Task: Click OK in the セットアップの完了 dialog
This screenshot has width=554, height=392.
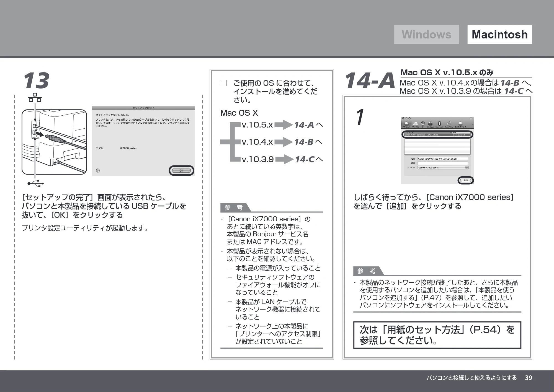Action: (x=181, y=171)
